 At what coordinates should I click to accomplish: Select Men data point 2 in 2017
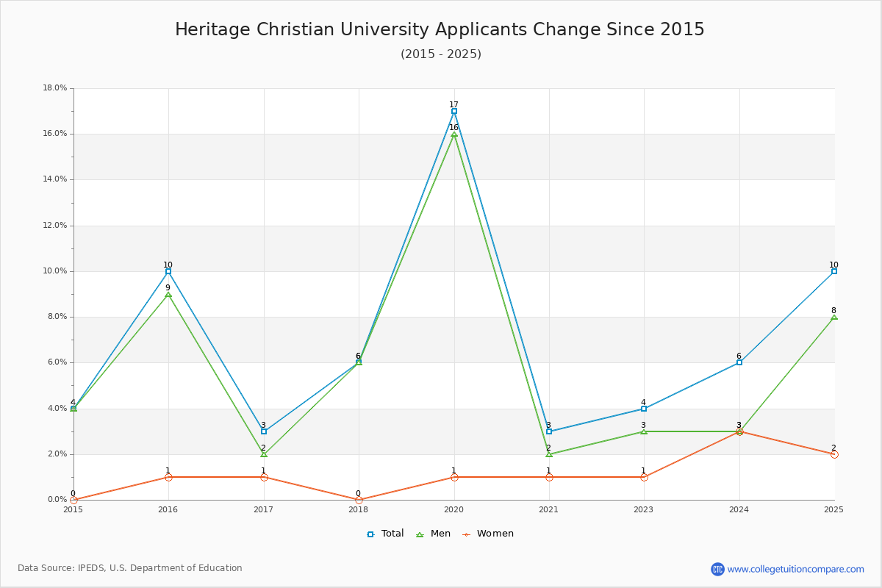click(264, 454)
